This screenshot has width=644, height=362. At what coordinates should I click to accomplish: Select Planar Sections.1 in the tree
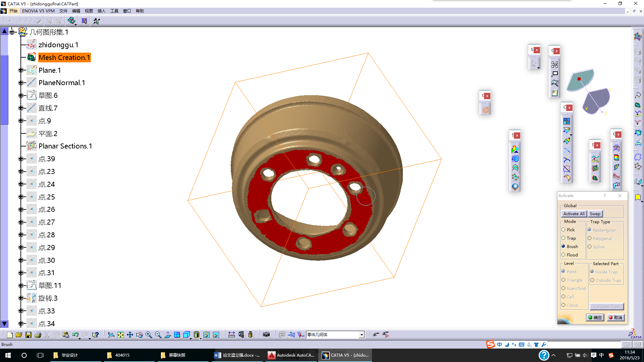coord(65,146)
